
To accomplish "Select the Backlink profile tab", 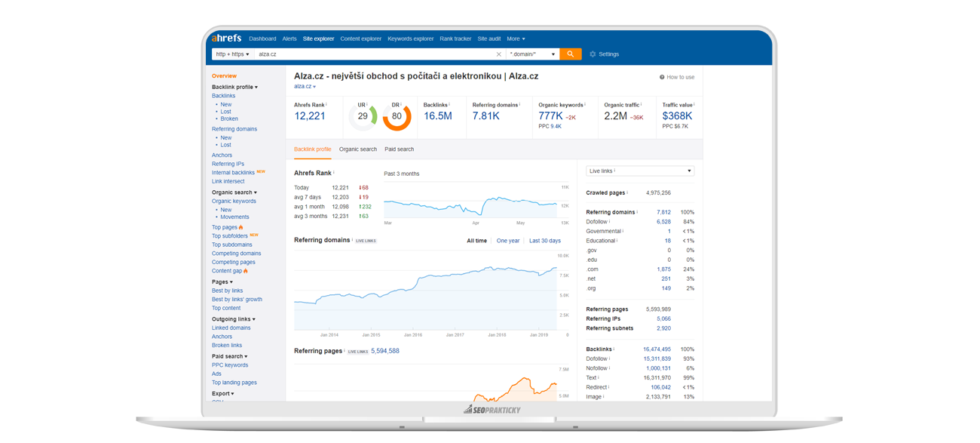I will point(312,149).
